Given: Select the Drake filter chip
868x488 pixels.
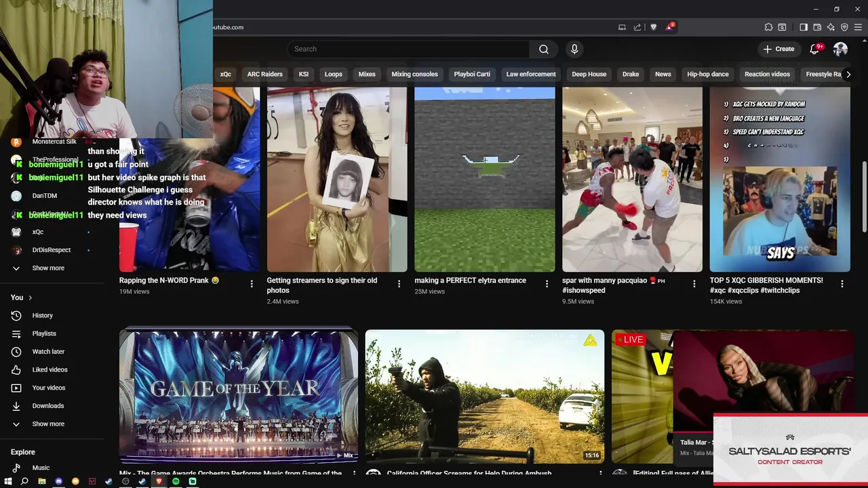Looking at the screenshot, I should 631,74.
